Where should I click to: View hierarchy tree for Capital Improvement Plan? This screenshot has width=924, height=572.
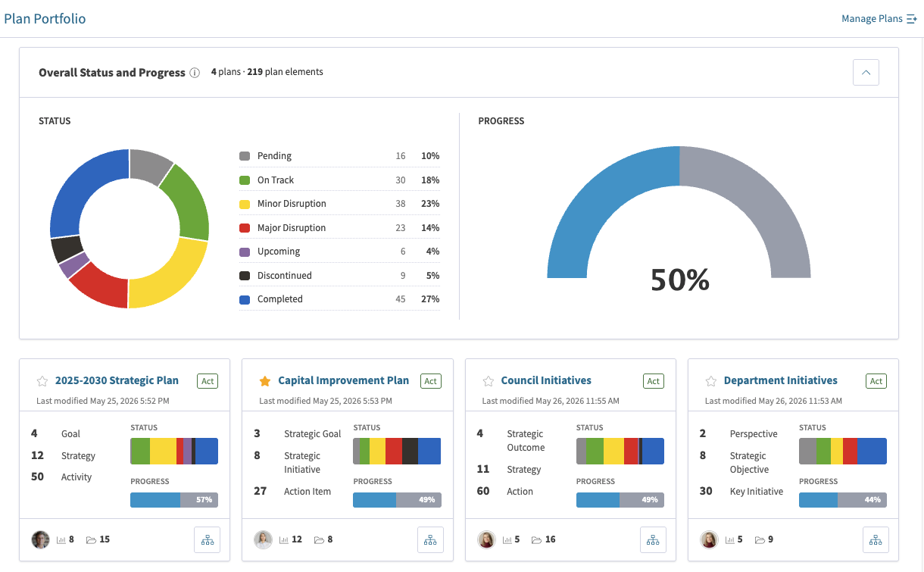click(430, 540)
